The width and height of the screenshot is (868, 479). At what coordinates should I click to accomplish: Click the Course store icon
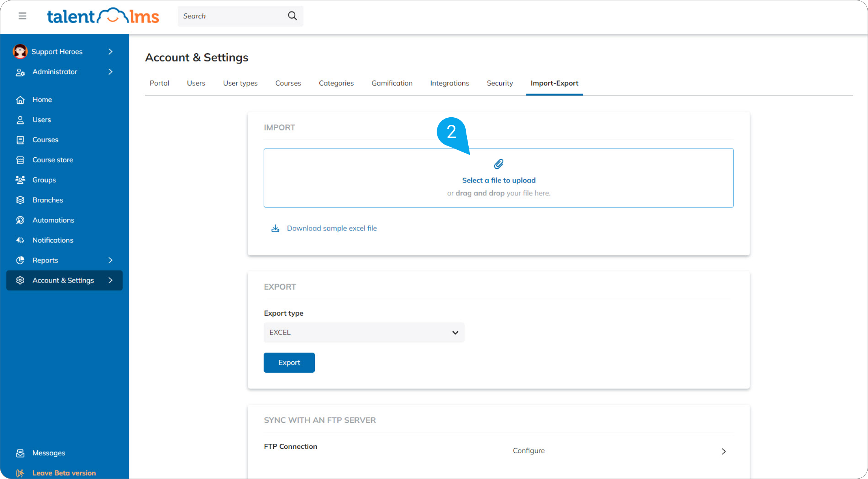click(x=20, y=160)
